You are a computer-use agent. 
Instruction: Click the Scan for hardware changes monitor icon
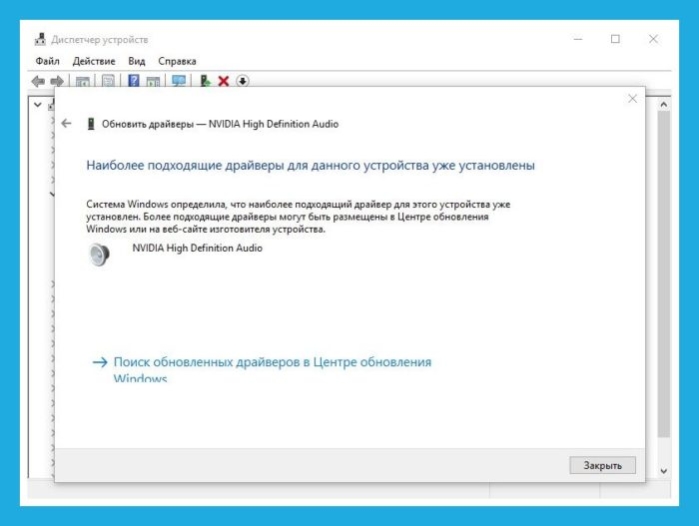(x=179, y=81)
